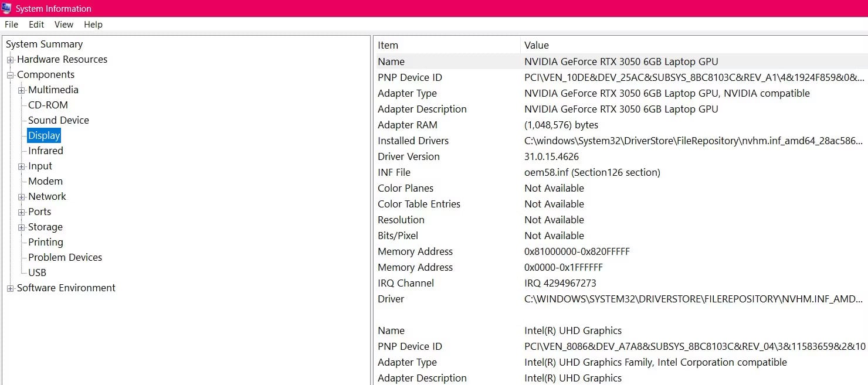Viewport: 868px width, 385px height.
Task: Click Memory Address 0x0000-0x1FFFFFF value
Action: pos(564,267)
